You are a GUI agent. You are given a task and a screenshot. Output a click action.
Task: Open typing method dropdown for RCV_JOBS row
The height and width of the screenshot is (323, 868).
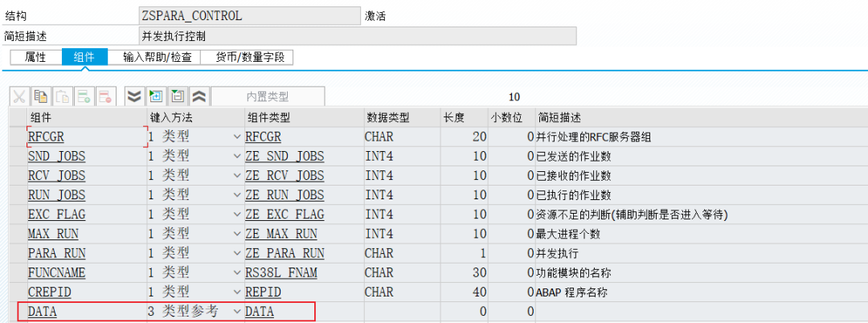[237, 175]
